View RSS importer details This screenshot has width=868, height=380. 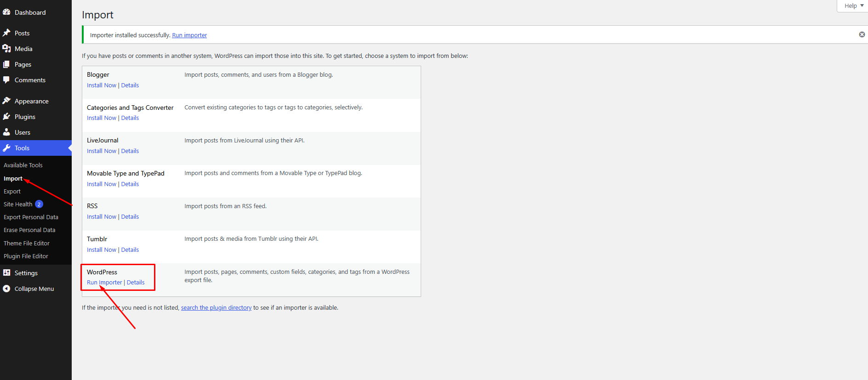point(130,216)
